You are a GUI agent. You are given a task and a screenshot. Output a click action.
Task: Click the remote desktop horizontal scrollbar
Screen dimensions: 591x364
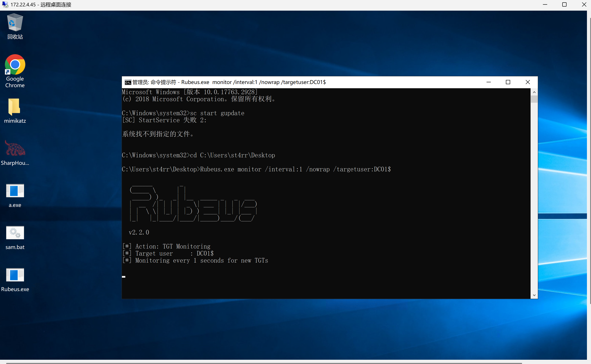[x=264, y=363]
